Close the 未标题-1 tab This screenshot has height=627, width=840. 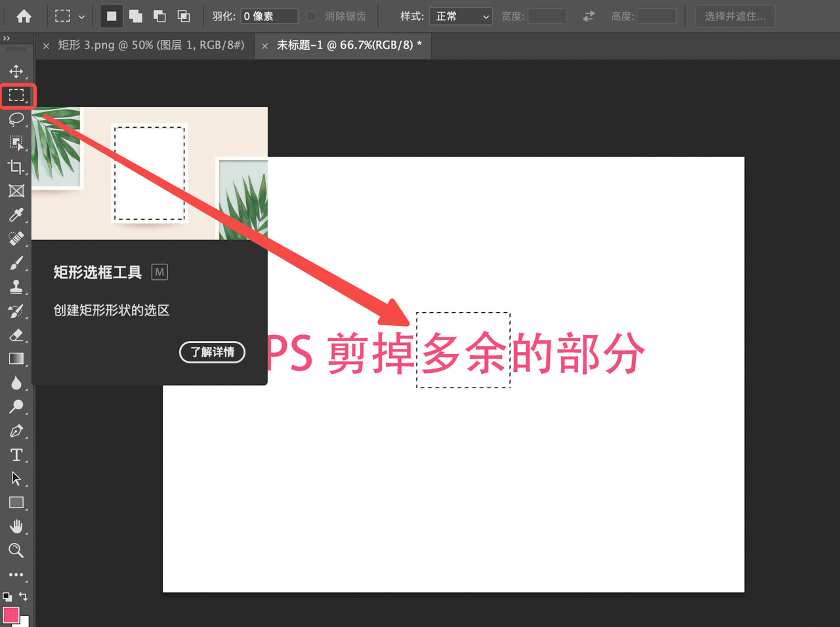point(265,46)
